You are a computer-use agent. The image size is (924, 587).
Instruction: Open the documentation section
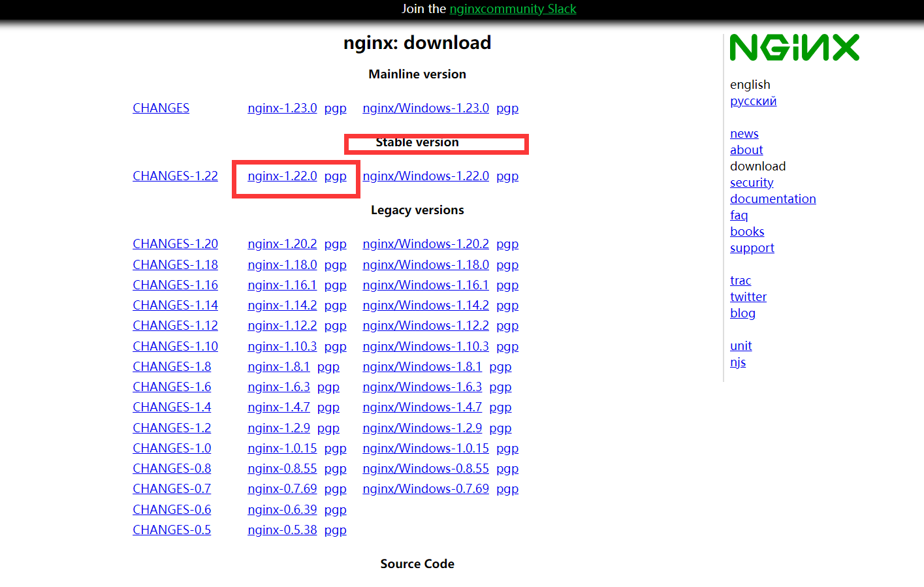pyautogui.click(x=773, y=198)
